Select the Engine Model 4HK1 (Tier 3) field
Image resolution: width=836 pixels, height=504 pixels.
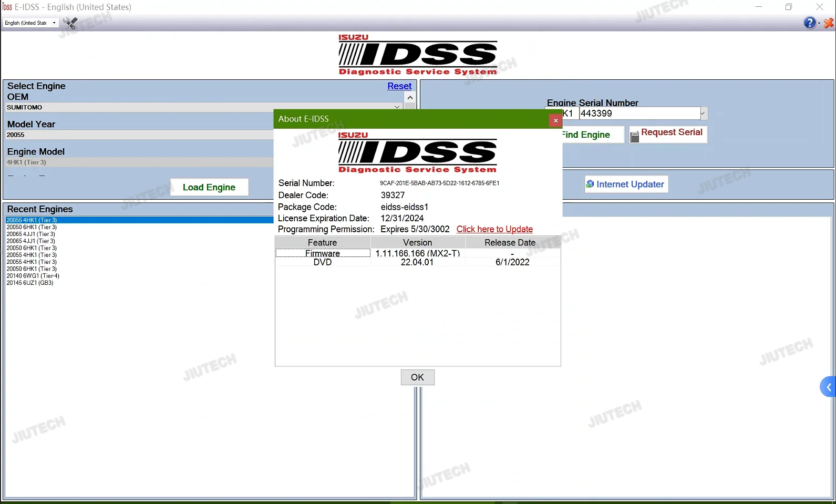tap(139, 162)
